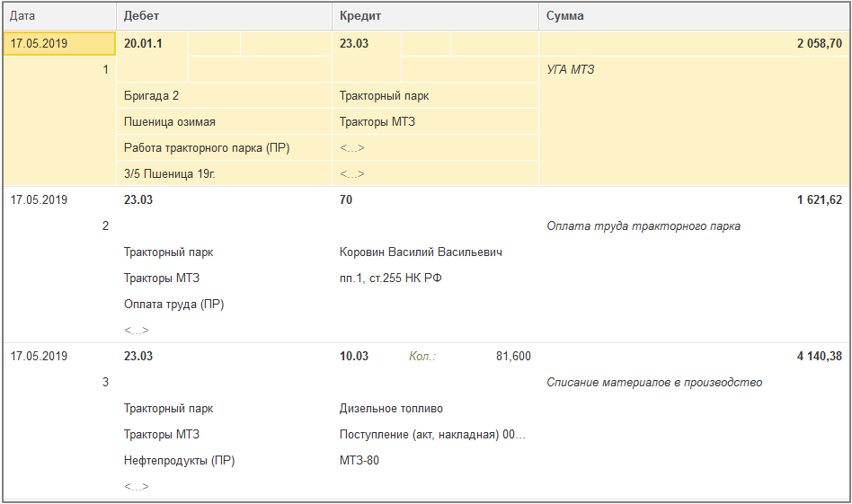This screenshot has height=504, width=852.
Task: Click the Дебет column header
Action: pos(224,16)
